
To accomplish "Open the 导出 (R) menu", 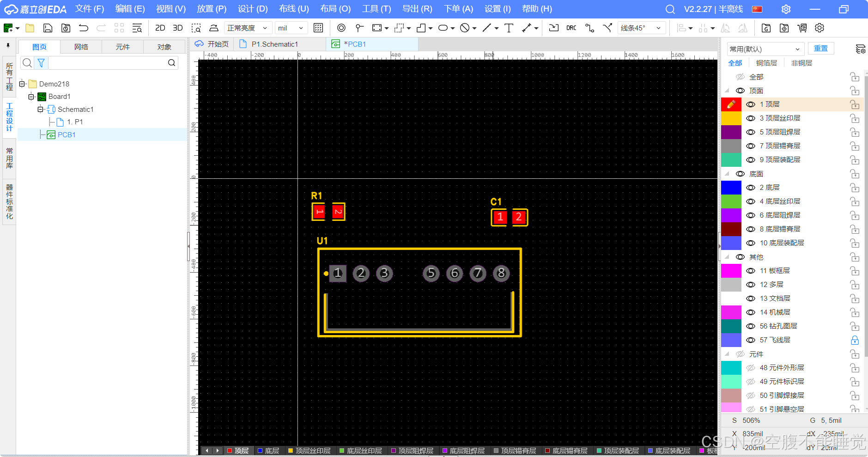I will 417,9.
